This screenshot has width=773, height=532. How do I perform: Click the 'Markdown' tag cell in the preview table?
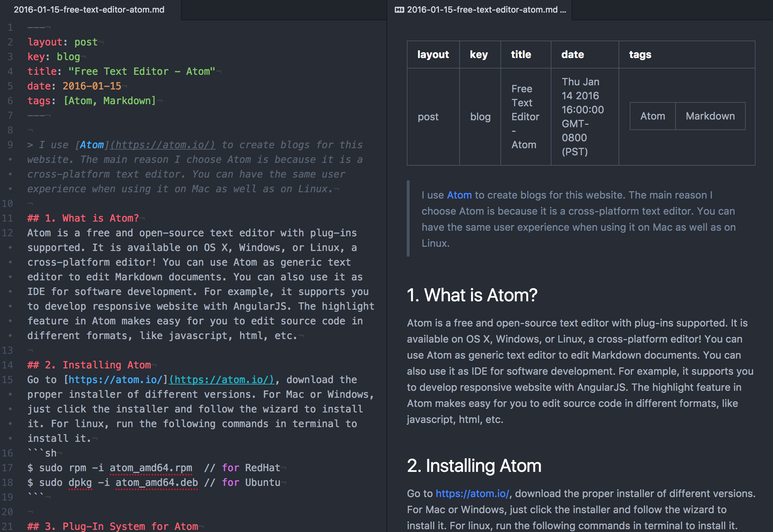710,116
